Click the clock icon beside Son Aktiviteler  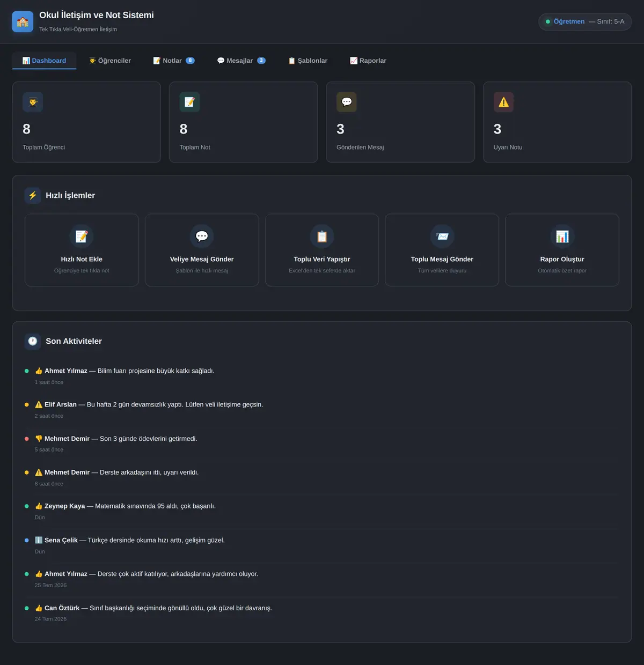click(33, 341)
